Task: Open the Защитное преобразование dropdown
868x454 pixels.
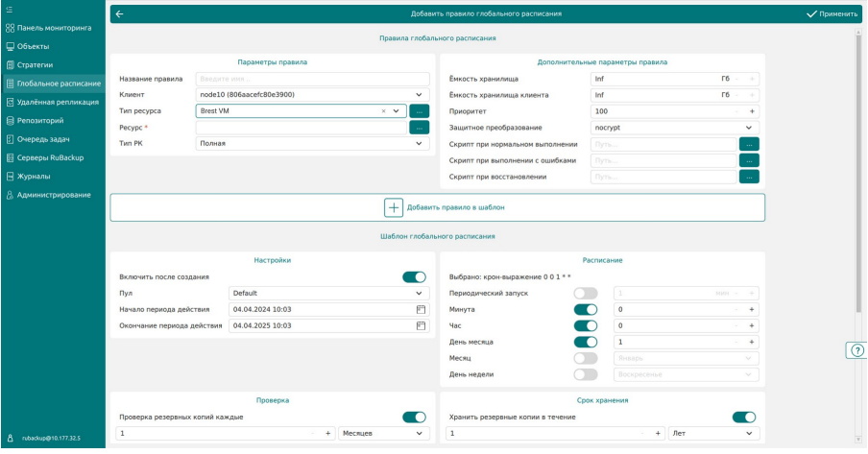Action: point(674,128)
